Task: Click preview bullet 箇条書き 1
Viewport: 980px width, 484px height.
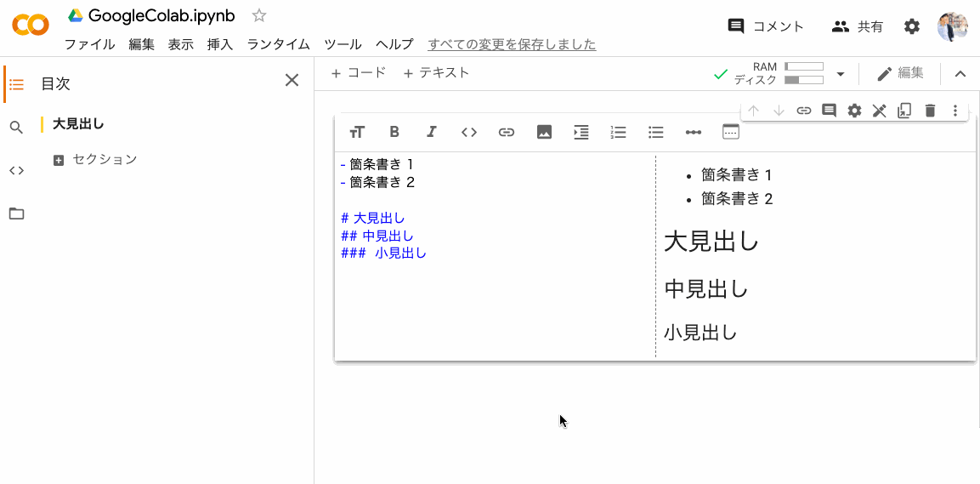Action: tap(736, 174)
